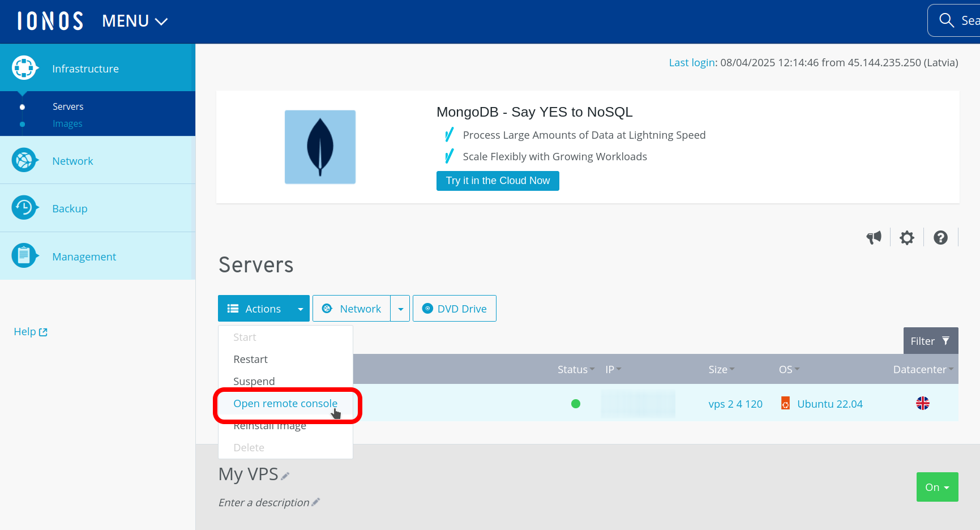Click the announcements megaphone icon
This screenshot has width=980, height=530.
click(x=874, y=237)
